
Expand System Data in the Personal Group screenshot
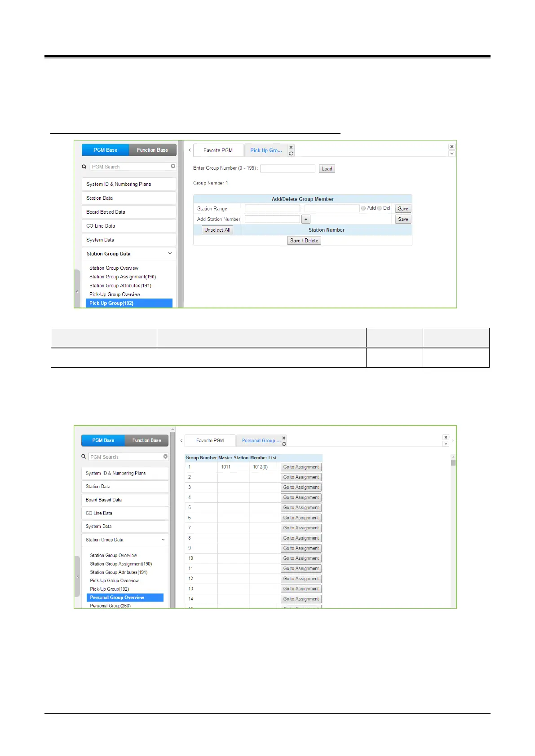click(125, 526)
